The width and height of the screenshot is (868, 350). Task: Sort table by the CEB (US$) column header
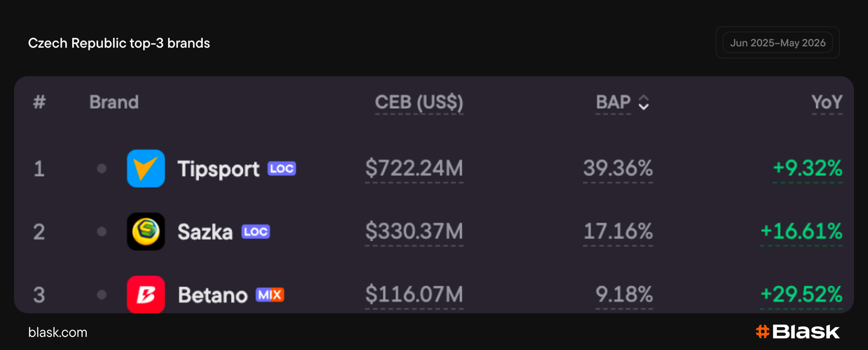pyautogui.click(x=419, y=102)
